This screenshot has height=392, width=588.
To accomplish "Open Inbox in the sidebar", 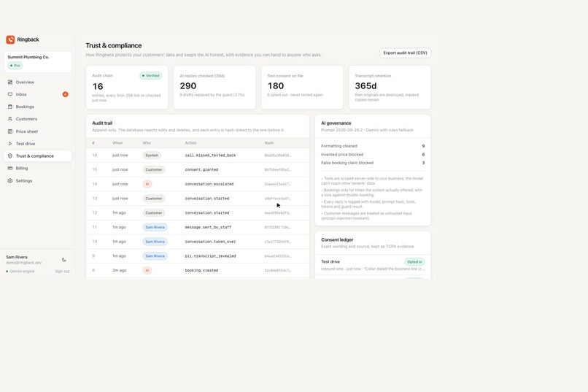I will click(x=37, y=94).
